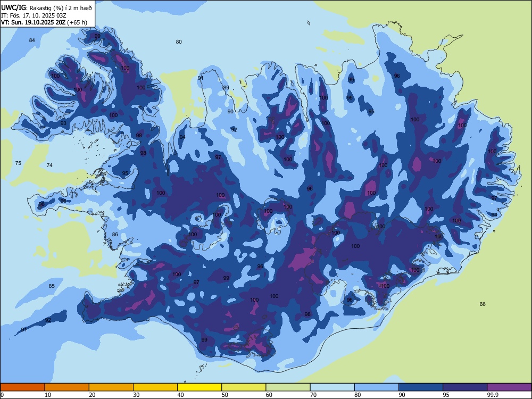The height and width of the screenshot is (399, 532).
Task: Click the '85' value off the southwest coast
Action: 52,286
